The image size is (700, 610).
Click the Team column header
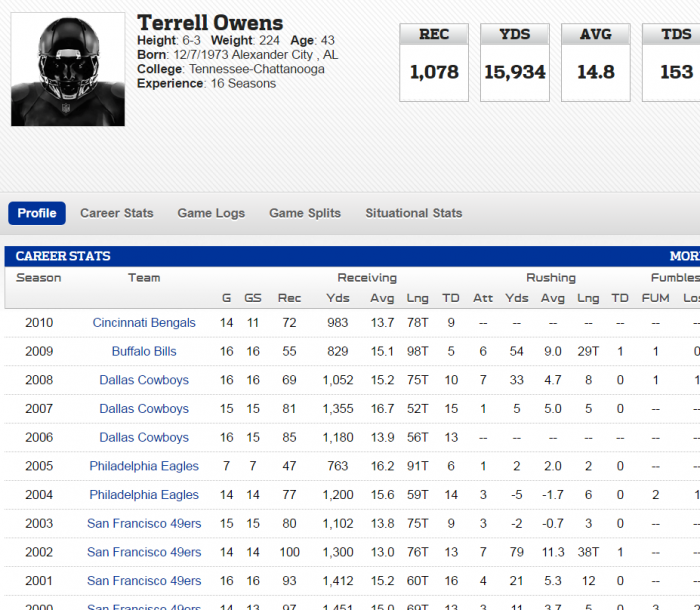pyautogui.click(x=144, y=278)
